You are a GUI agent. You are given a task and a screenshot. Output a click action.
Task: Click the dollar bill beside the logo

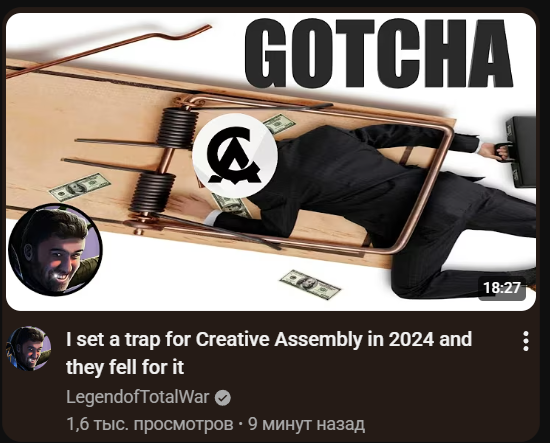click(280, 124)
